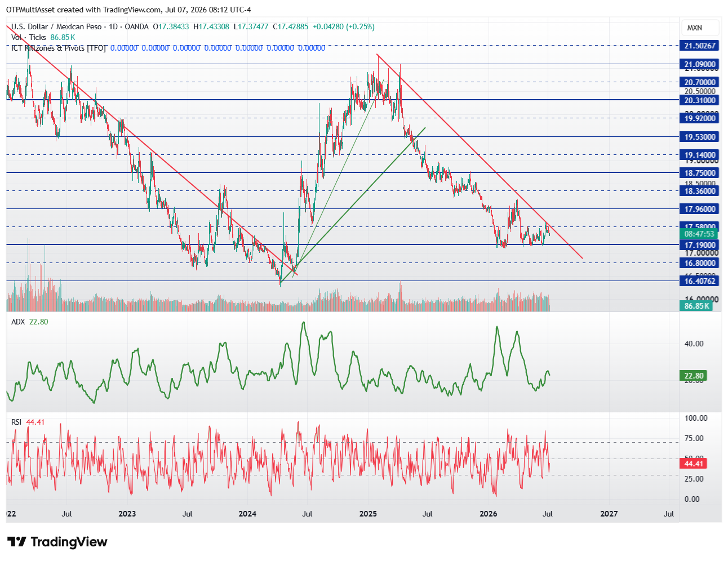Click the ADX indicator legend label
This screenshot has width=728, height=561.
19,322
